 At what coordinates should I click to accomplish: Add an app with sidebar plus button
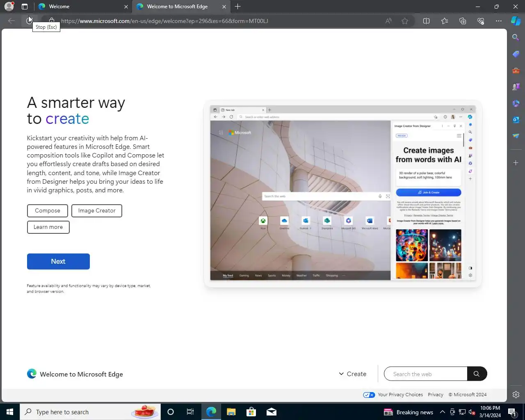pos(516,163)
